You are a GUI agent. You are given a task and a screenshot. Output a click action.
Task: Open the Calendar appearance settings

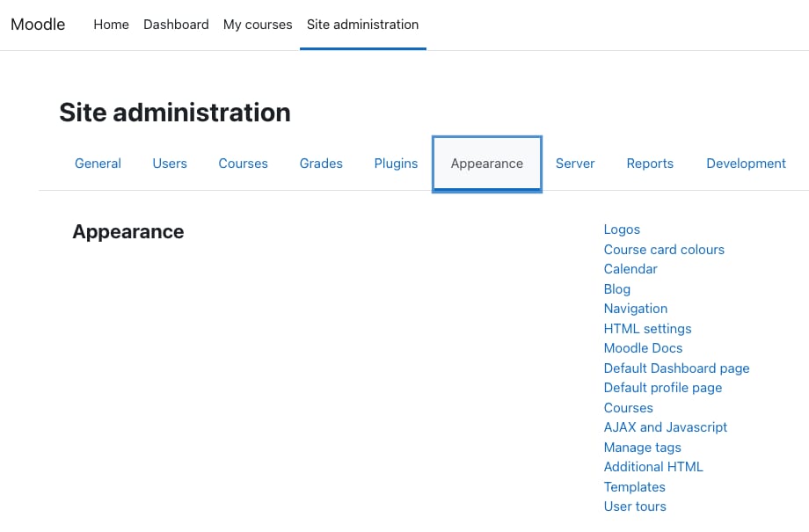(630, 269)
